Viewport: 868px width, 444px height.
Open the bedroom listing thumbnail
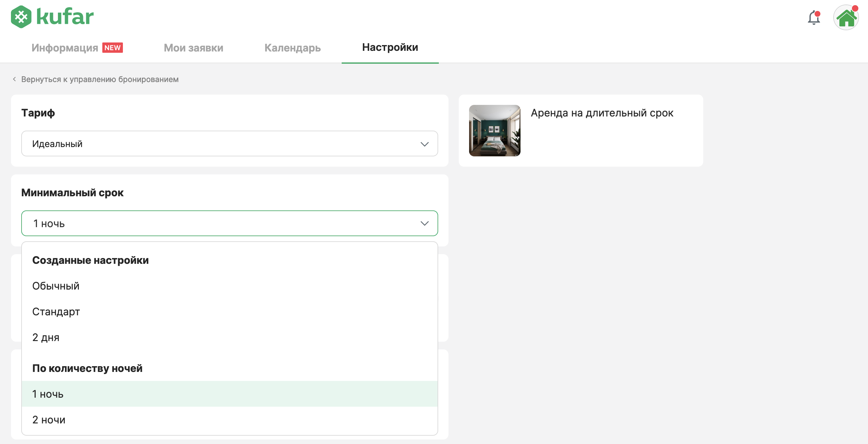(x=494, y=130)
